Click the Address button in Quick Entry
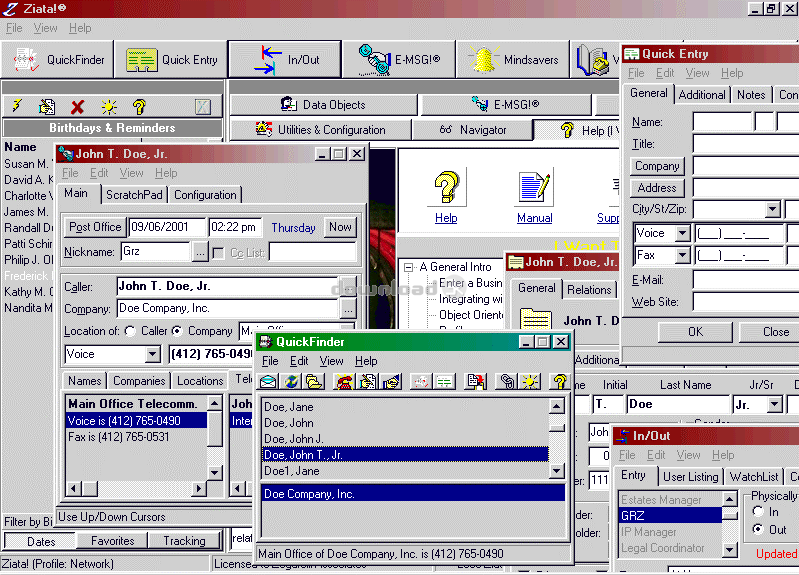 657,188
